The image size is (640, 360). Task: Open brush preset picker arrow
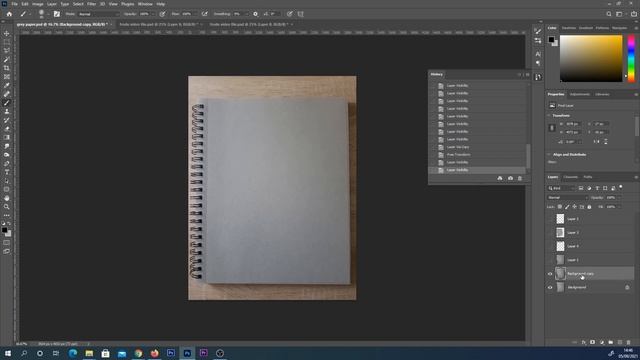(48, 14)
